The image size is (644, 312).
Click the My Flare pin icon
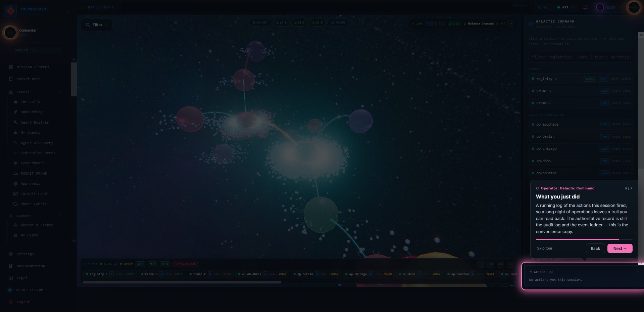(15, 235)
